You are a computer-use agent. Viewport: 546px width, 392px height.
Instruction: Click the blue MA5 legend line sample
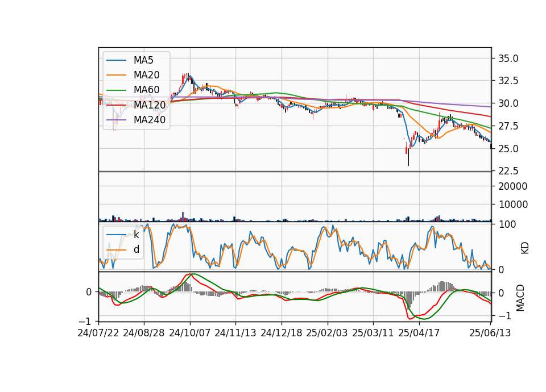click(x=116, y=61)
